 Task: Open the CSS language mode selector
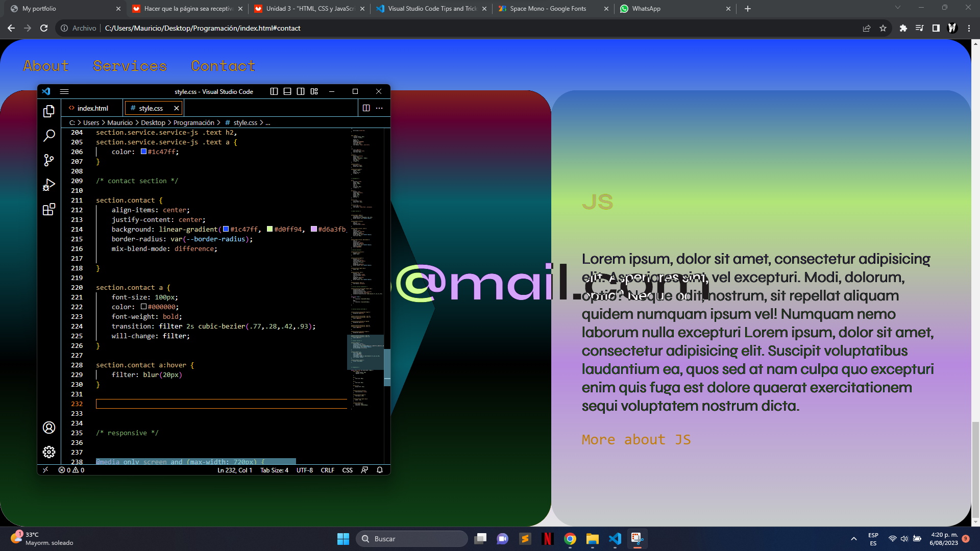point(347,470)
